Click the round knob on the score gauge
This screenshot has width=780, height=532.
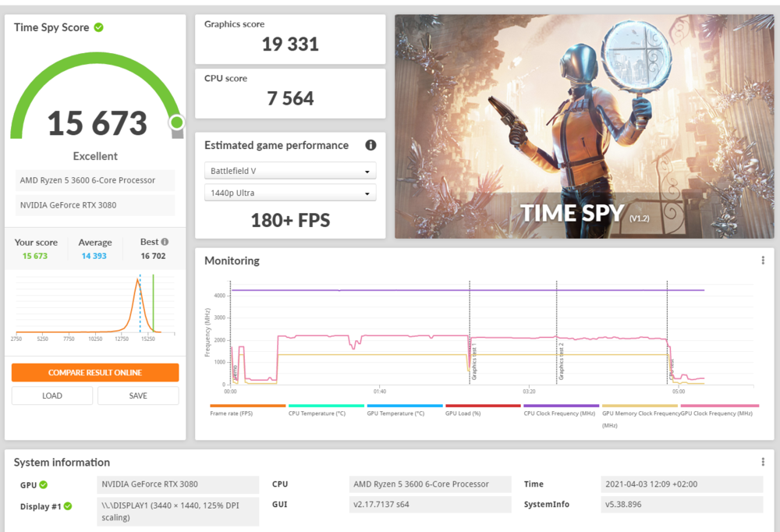tap(177, 122)
